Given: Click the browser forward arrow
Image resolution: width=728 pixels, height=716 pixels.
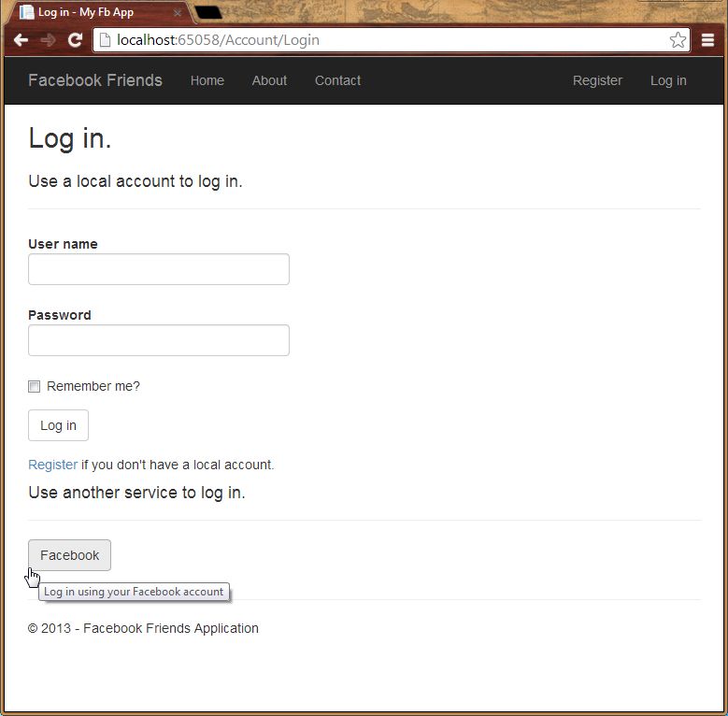Looking at the screenshot, I should pyautogui.click(x=48, y=40).
